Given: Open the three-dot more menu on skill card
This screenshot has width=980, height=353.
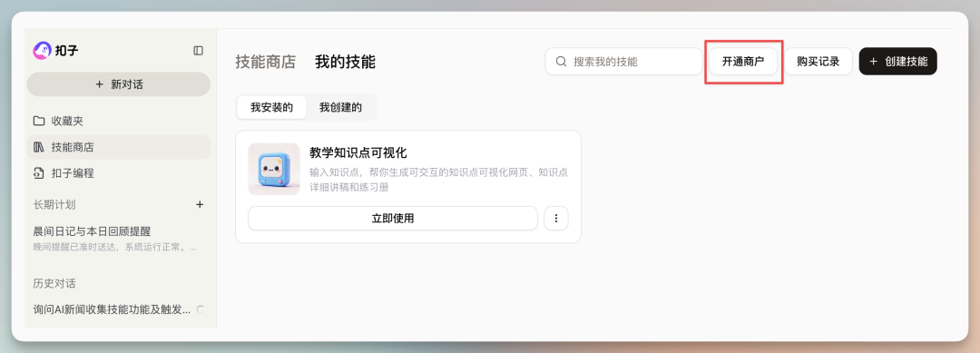Looking at the screenshot, I should 556,219.
